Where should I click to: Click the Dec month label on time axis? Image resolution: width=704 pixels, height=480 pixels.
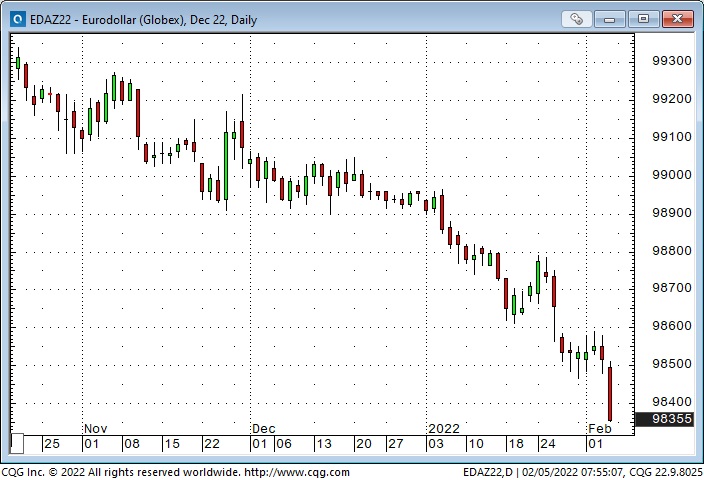(x=264, y=428)
